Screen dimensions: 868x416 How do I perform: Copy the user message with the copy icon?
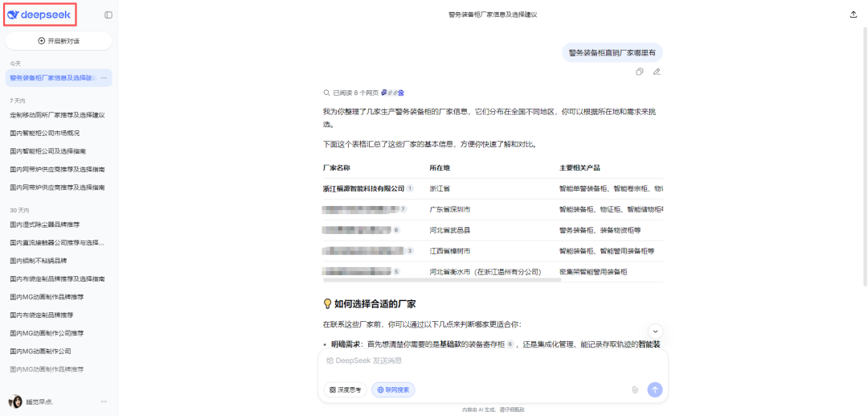pos(640,72)
